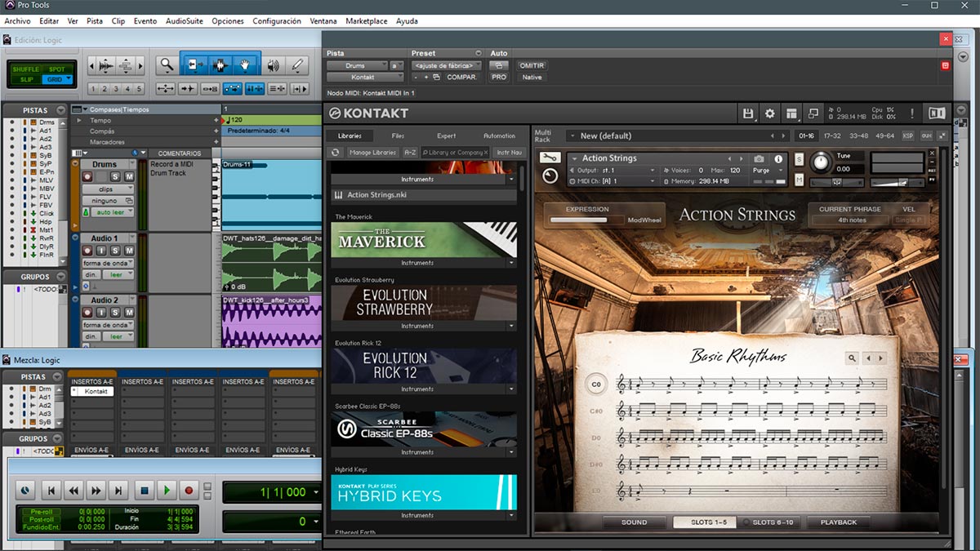Open the Ventana menu
The height and width of the screenshot is (551, 980).
pyautogui.click(x=323, y=20)
